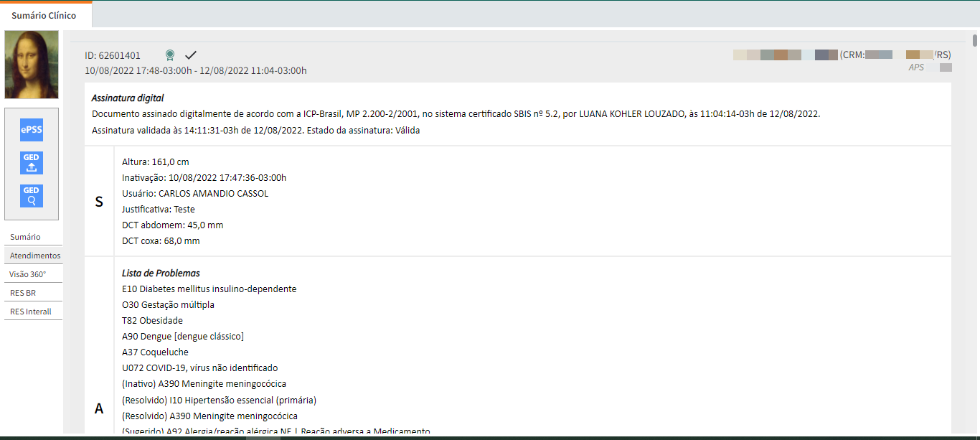Click the S section letter
Viewport: 980px width, 440px height.
[99, 202]
